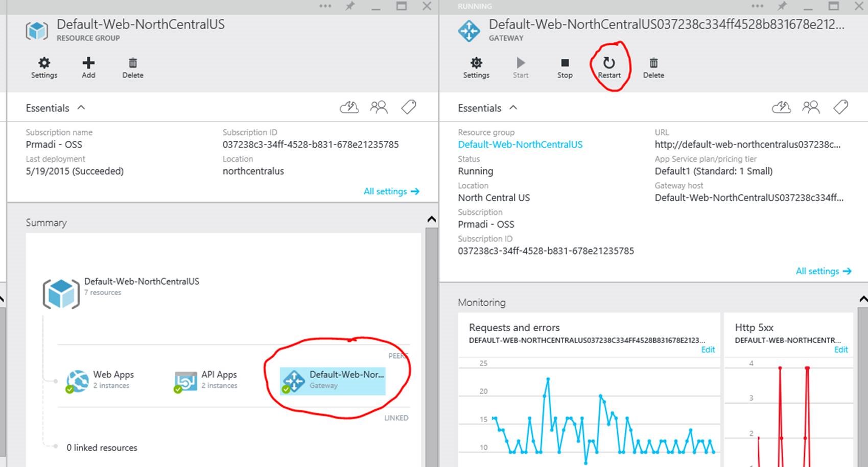Screen dimensions: 868x467
Task: Click North Central US location value
Action: [494, 198]
